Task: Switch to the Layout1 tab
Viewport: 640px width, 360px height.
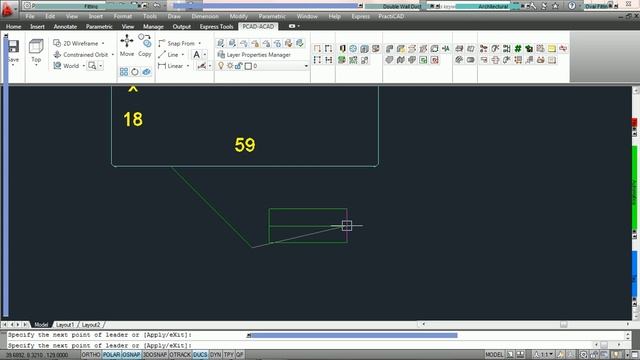Action: [65, 325]
